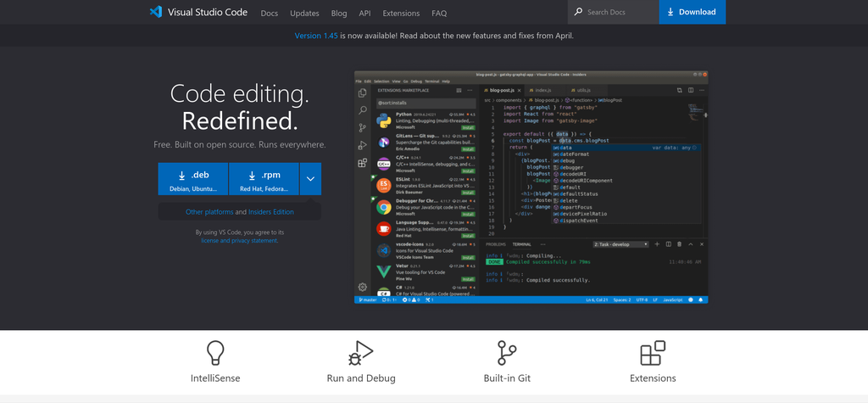Image resolution: width=868 pixels, height=403 pixels.
Task: Click the @sort:installs extensions search box
Action: coord(426,104)
